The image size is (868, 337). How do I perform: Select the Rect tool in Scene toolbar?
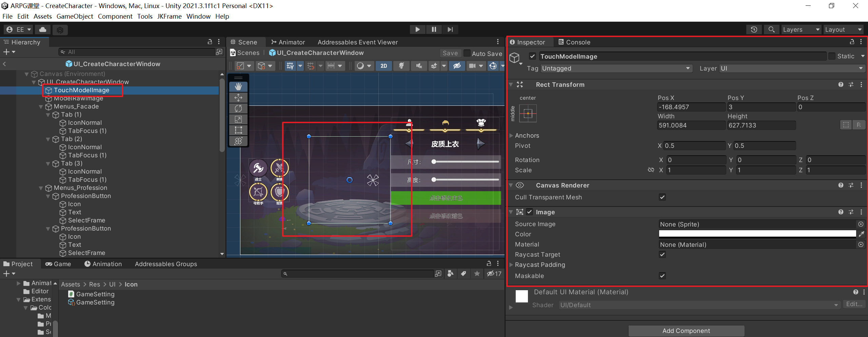tap(238, 130)
